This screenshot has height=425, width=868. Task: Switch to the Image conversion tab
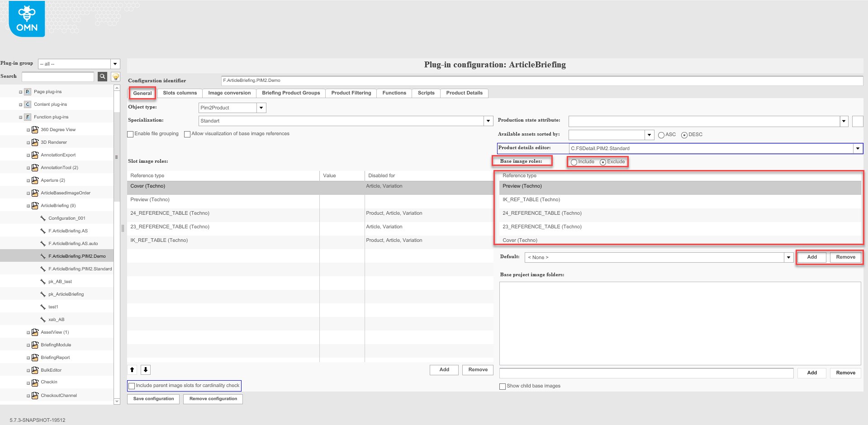(x=229, y=93)
